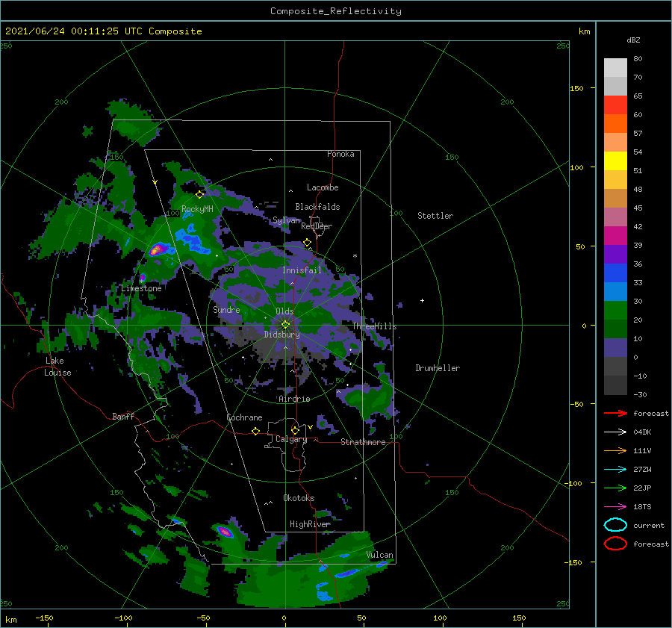This screenshot has width=672, height=628.
Task: Click the Lacombe label
Action: point(323,187)
